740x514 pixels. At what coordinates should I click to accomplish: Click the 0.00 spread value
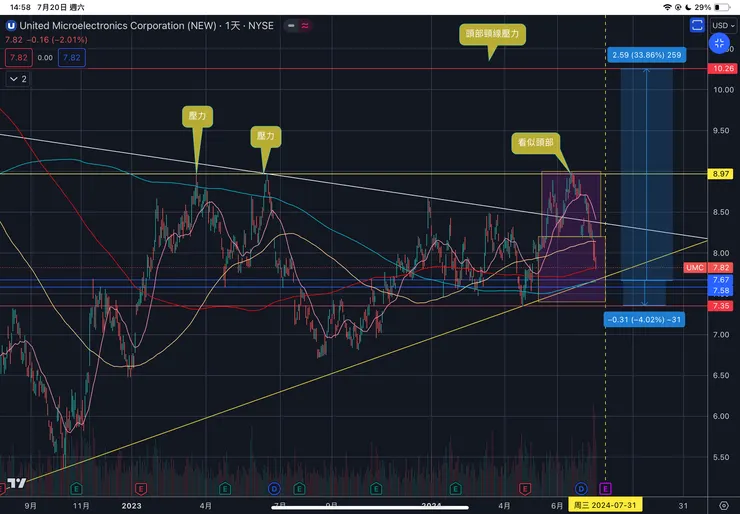45,58
